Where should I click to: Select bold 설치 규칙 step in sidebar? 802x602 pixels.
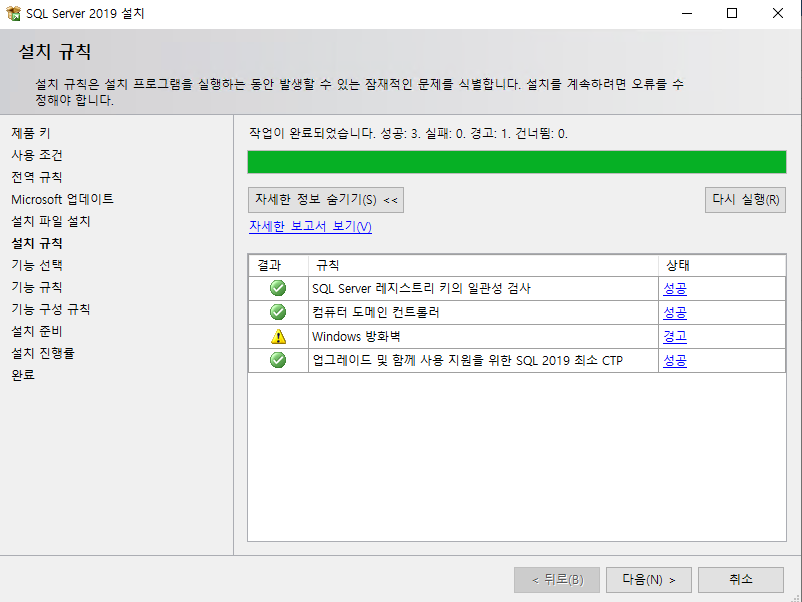(37, 243)
